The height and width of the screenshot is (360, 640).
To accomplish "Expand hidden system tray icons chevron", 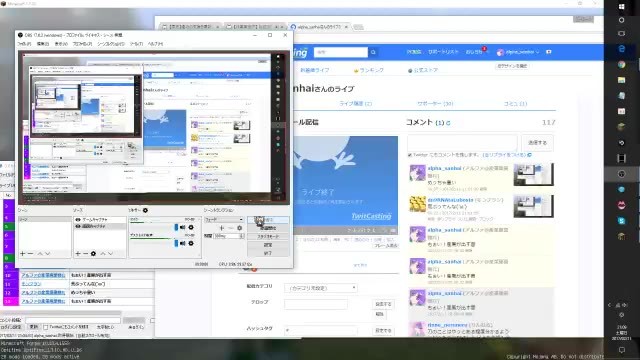I will point(609,305).
